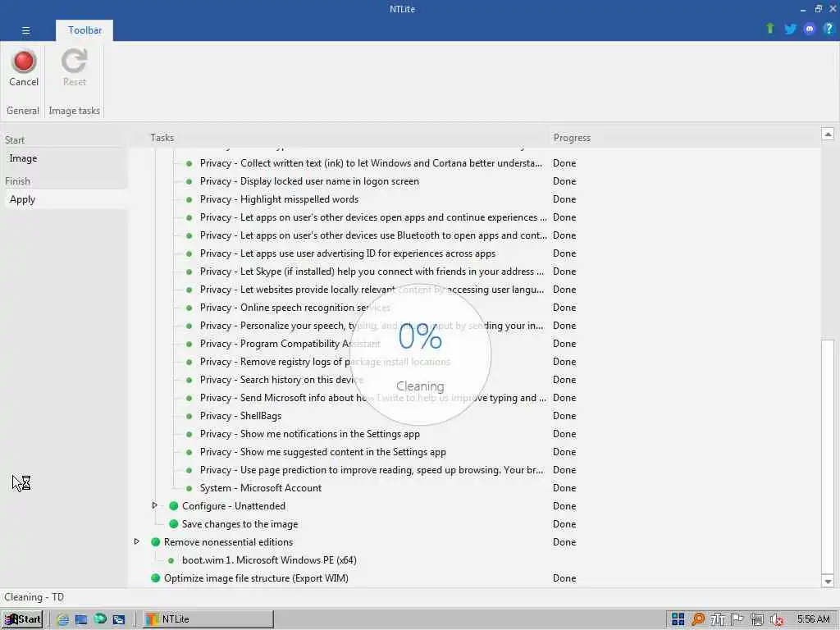Image resolution: width=840 pixels, height=630 pixels.
Task: Open the Apply page in sidebar
Action: (x=64, y=199)
